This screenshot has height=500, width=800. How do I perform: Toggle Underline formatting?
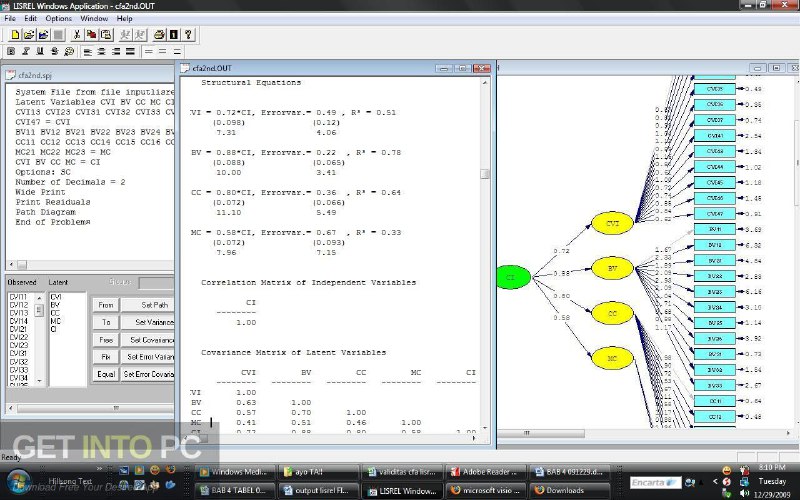pyautogui.click(x=40, y=52)
